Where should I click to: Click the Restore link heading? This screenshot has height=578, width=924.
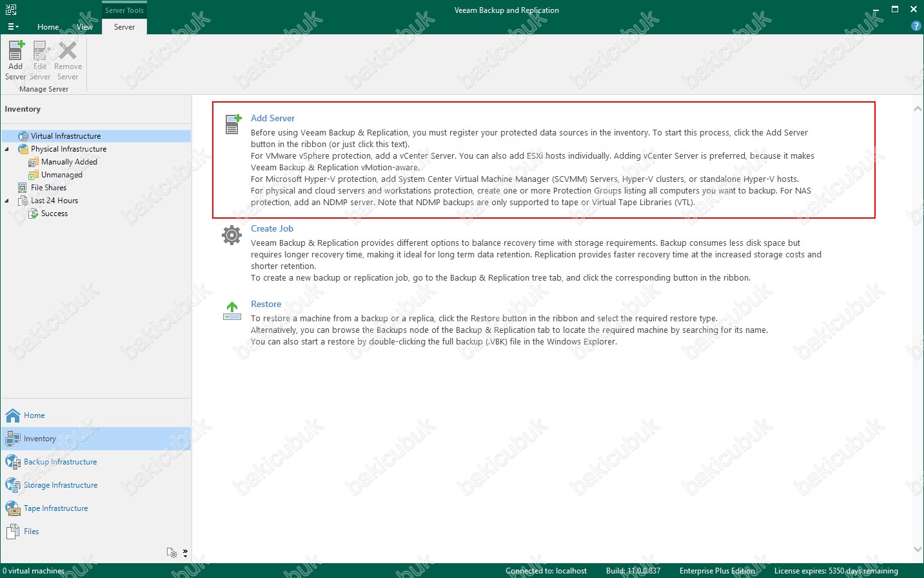(266, 304)
